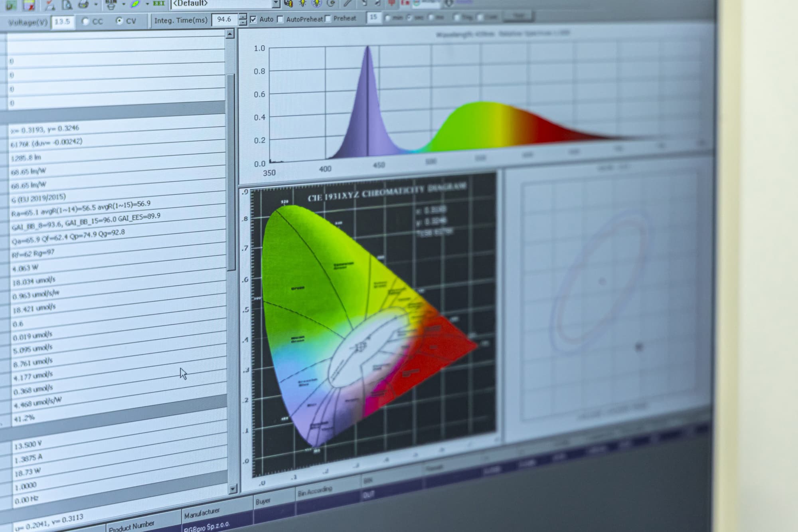Select the min time unit radio button
Viewport: 798px width, 532px height.
(388, 18)
